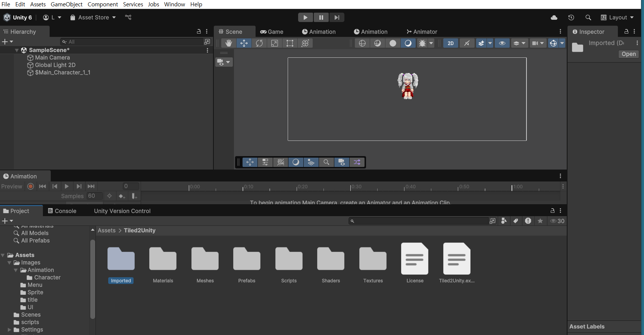Open the Hierarchy plus create dropdown

7,42
